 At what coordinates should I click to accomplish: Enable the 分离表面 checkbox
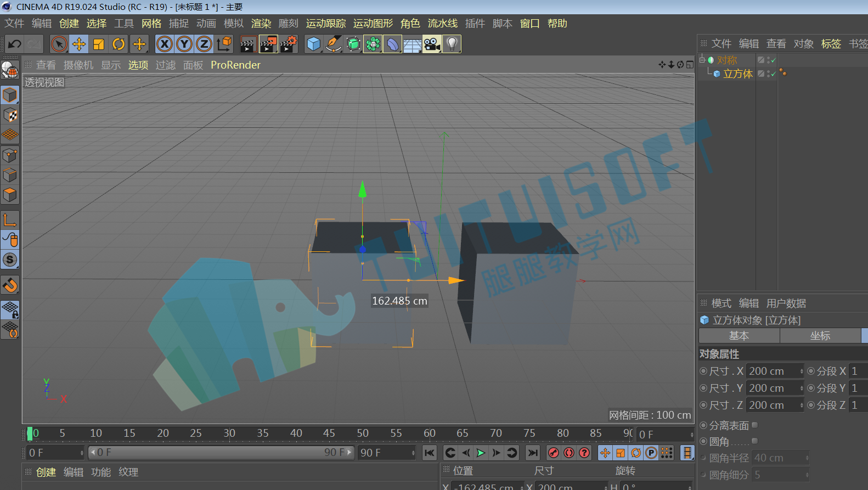[755, 425]
